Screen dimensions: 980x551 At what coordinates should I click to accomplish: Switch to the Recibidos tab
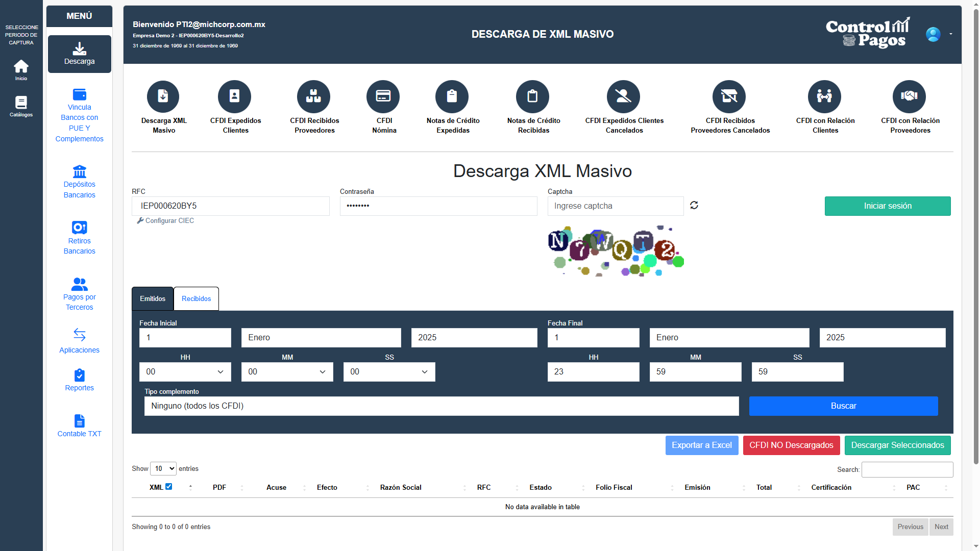pos(196,299)
